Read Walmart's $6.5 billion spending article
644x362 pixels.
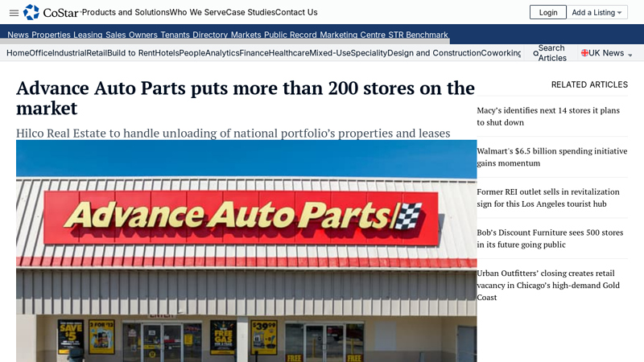click(x=552, y=157)
